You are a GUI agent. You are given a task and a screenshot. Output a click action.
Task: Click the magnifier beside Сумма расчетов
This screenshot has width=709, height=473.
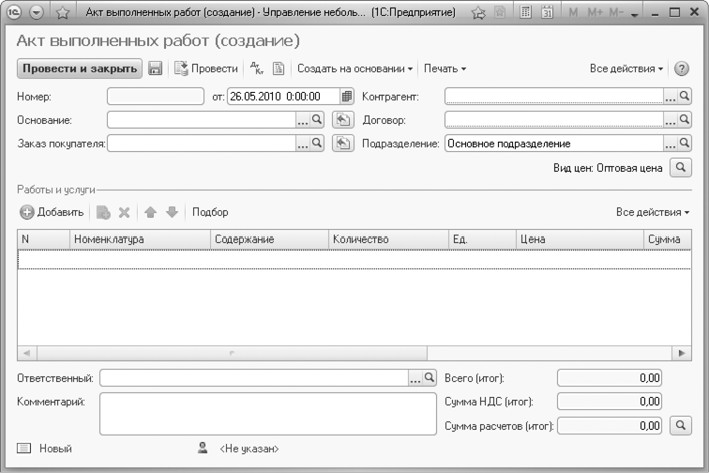click(680, 425)
